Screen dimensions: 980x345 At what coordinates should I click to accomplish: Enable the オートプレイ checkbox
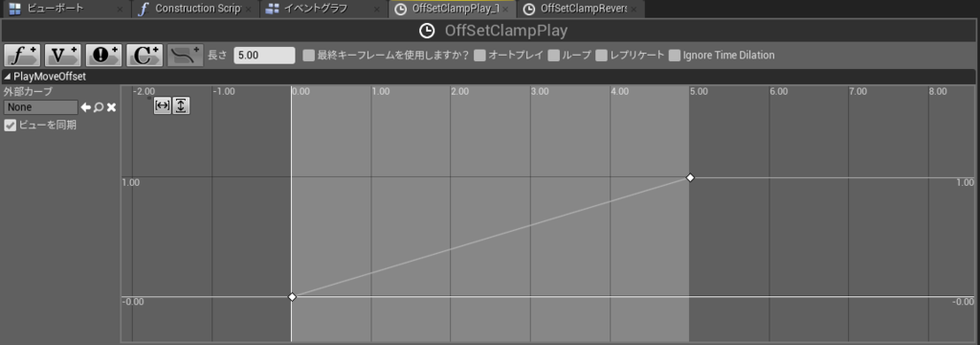coord(479,55)
